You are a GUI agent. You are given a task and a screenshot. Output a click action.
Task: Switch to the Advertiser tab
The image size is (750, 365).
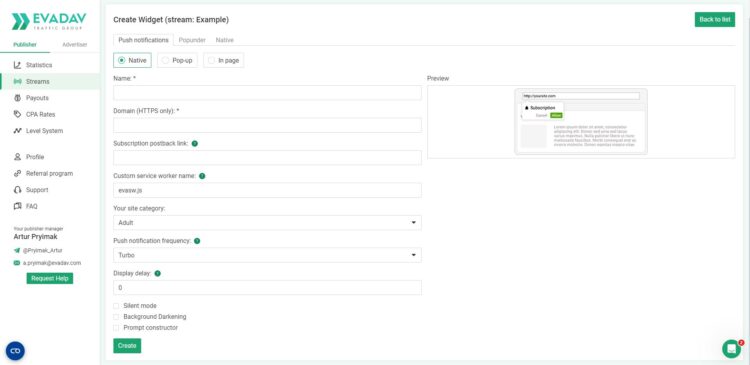pos(75,44)
